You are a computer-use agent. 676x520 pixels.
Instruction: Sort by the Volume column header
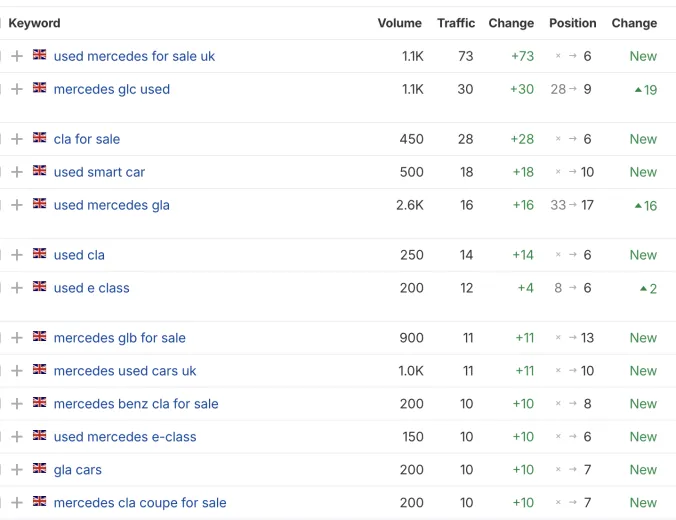click(399, 23)
